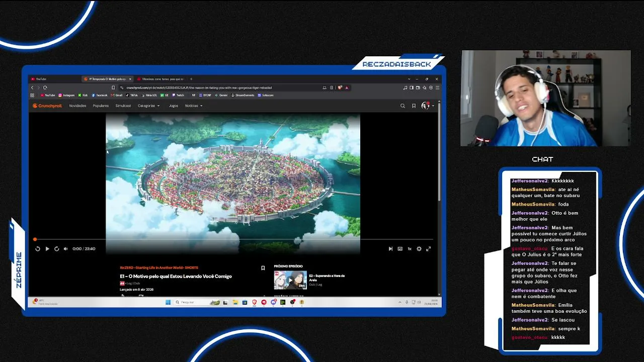644x362 pixels.
Task: Open a new browser tab
Action: pos(191,79)
